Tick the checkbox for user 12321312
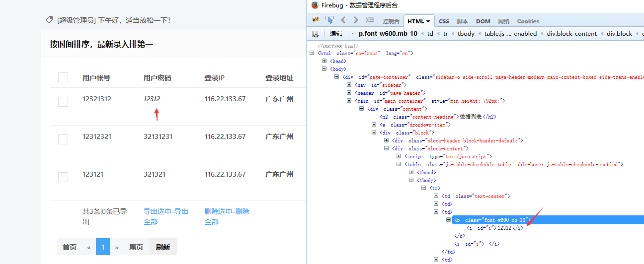The width and height of the screenshot is (644, 264). (x=63, y=101)
